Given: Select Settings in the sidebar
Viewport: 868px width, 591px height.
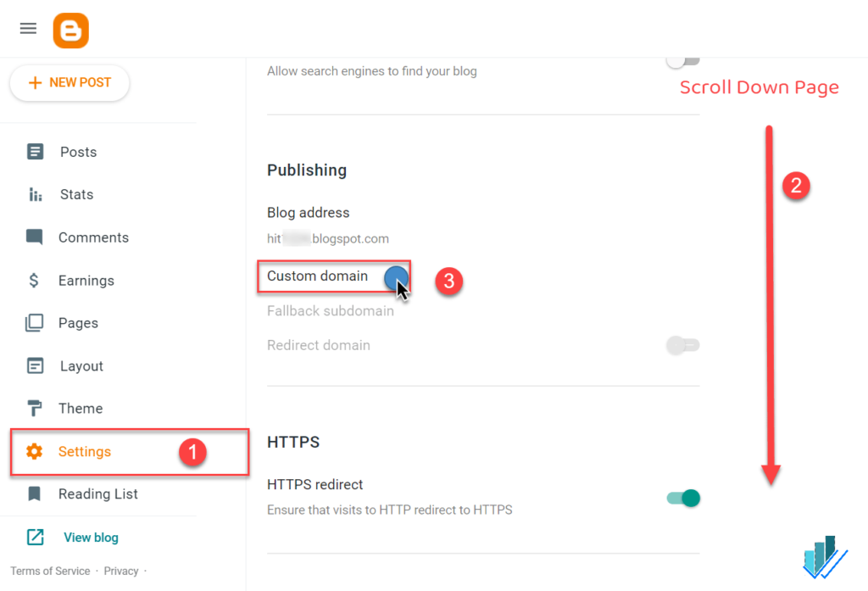Looking at the screenshot, I should [x=85, y=452].
